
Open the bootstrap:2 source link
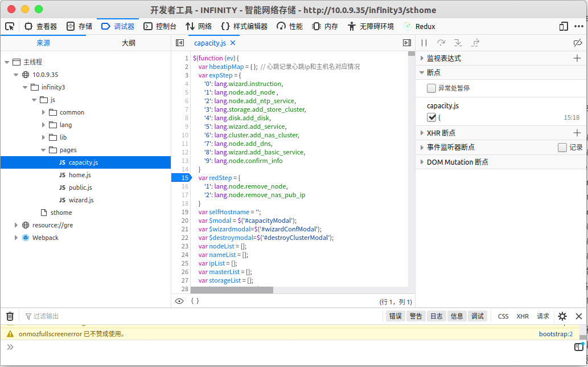(x=556, y=334)
